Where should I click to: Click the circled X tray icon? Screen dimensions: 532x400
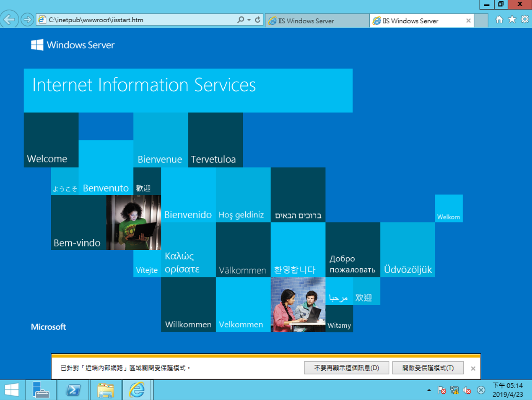(x=481, y=390)
